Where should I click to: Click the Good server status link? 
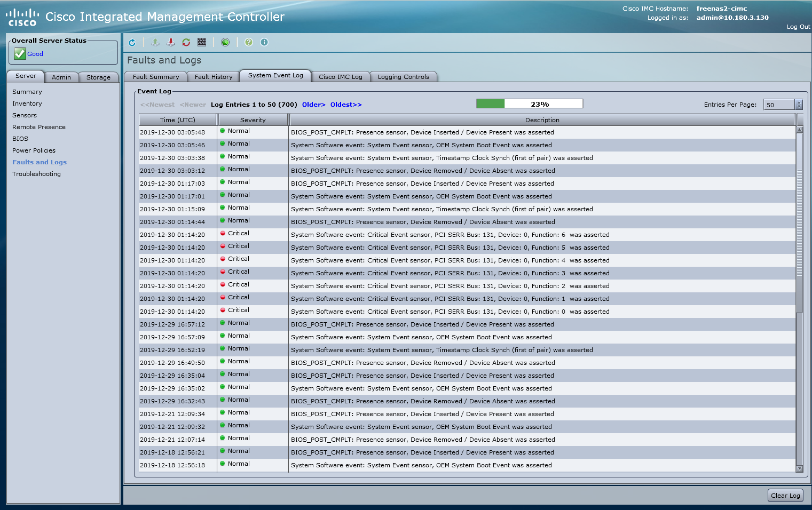(35, 54)
